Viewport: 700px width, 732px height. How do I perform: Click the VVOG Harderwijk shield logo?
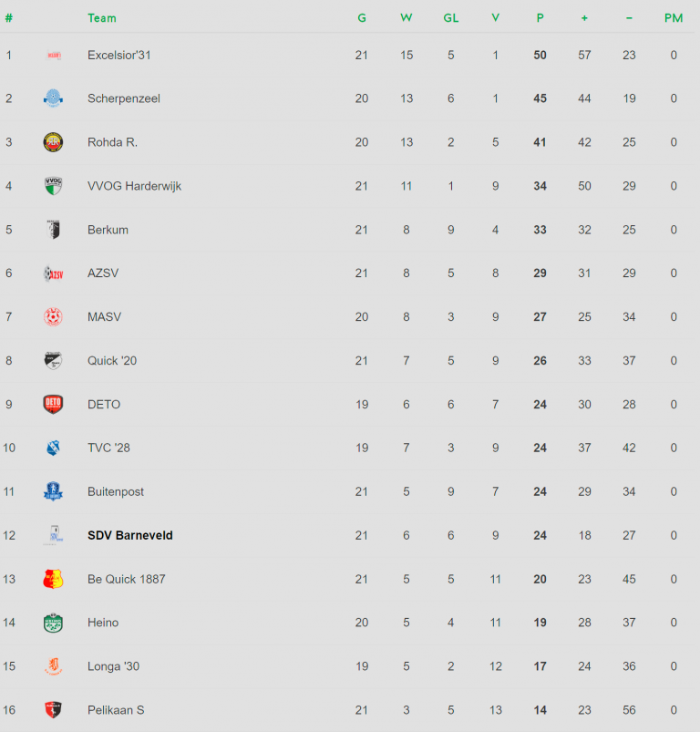[x=53, y=186]
